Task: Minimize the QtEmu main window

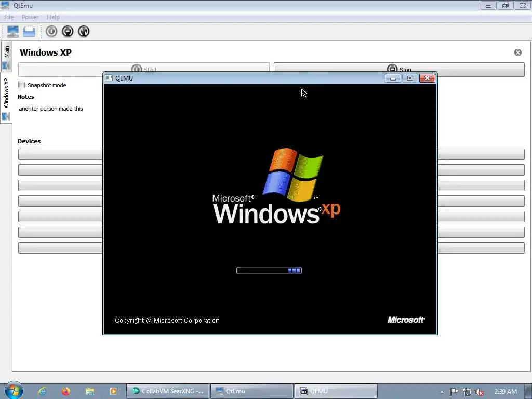Action: tap(488, 5)
